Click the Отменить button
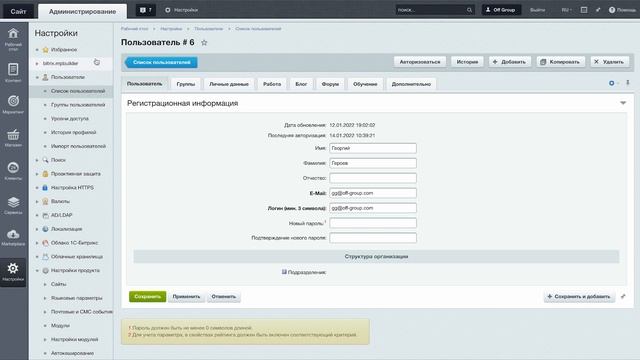640x360 pixels. click(x=224, y=296)
